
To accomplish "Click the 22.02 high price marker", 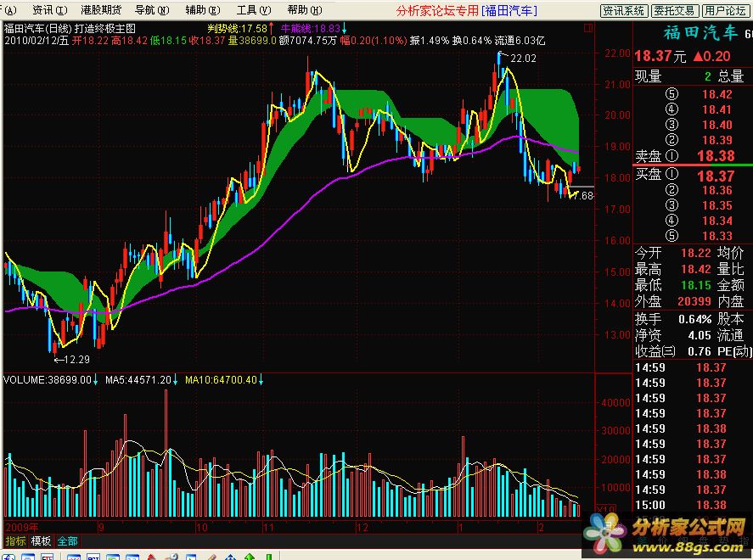I will coord(522,58).
